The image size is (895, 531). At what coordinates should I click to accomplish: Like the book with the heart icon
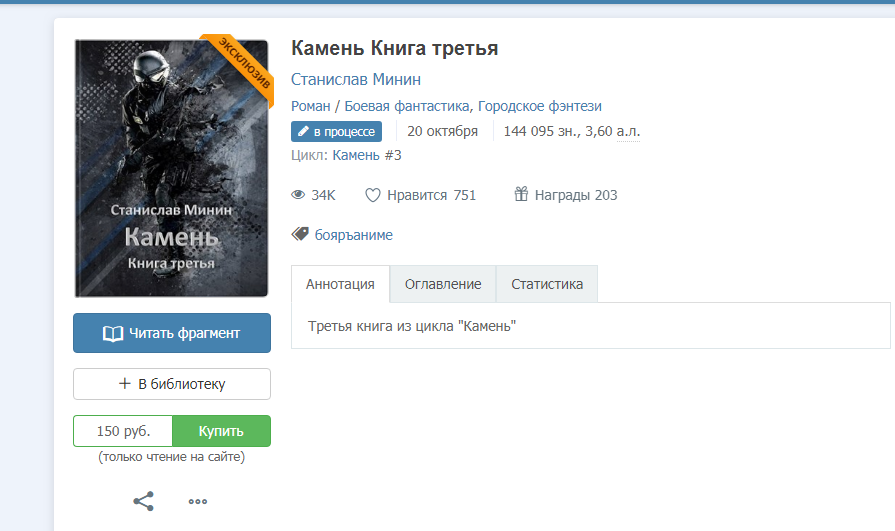click(x=373, y=195)
